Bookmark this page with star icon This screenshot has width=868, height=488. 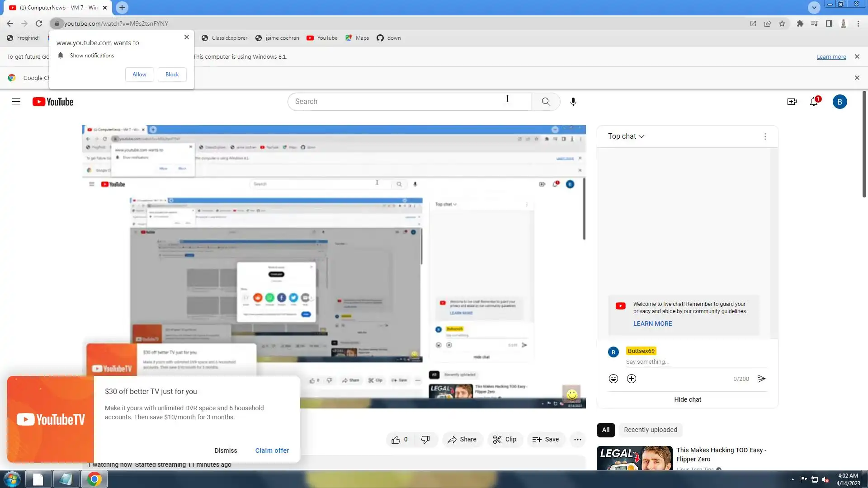[x=782, y=23]
